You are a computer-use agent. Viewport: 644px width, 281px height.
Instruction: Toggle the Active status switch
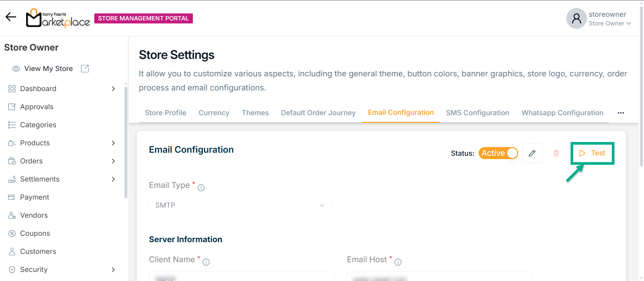pyautogui.click(x=498, y=153)
